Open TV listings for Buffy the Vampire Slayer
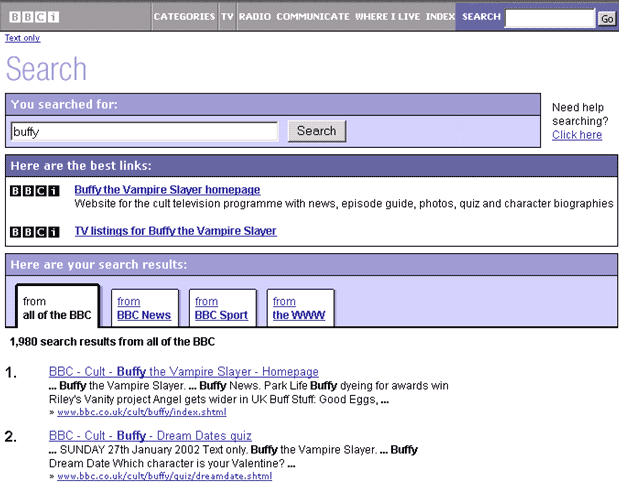619x490 pixels. [x=176, y=231]
